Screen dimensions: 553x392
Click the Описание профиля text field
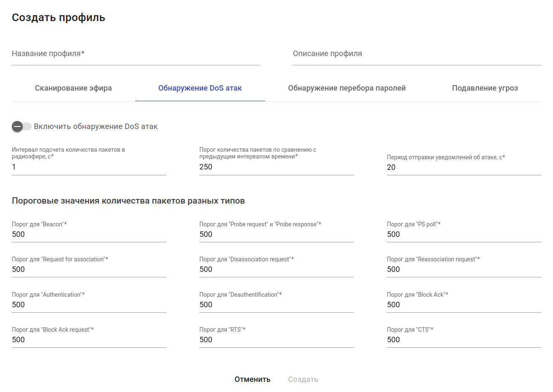tap(416, 54)
